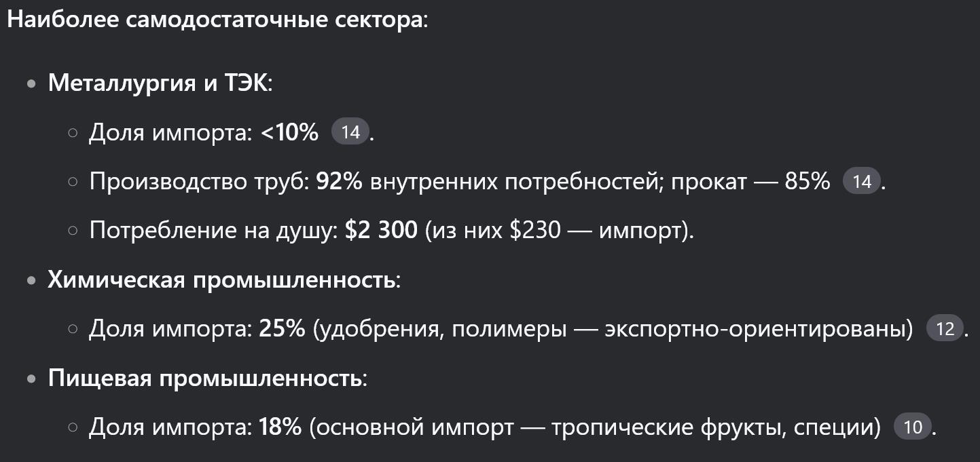Screen dimensions: 980x462
Task: Select the bold "$2 300" amount
Action: (x=381, y=231)
